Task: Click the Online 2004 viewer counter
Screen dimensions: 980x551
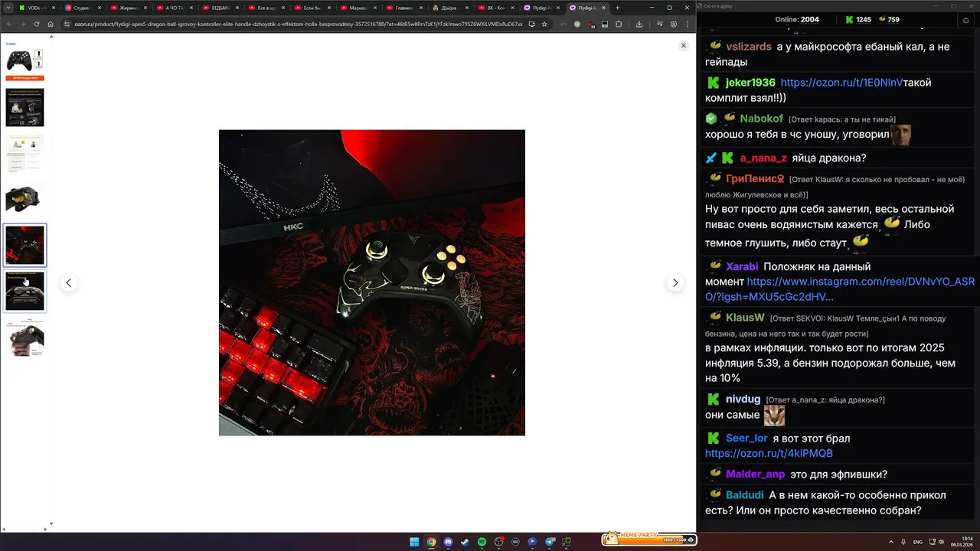Action: (x=797, y=20)
